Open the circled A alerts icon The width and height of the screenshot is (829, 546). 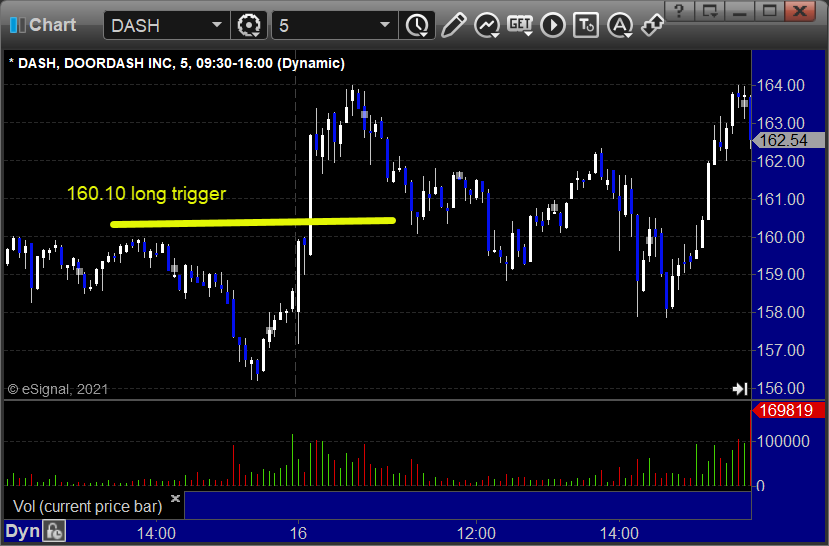pos(620,25)
